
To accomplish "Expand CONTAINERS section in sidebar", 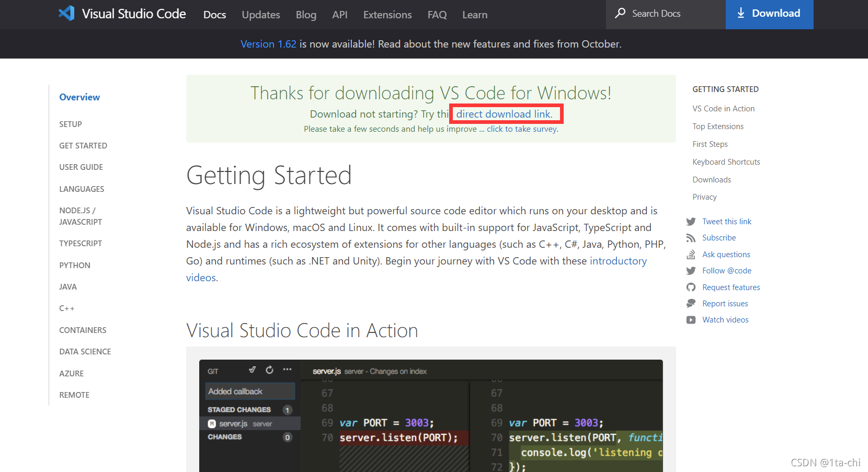I will (83, 330).
